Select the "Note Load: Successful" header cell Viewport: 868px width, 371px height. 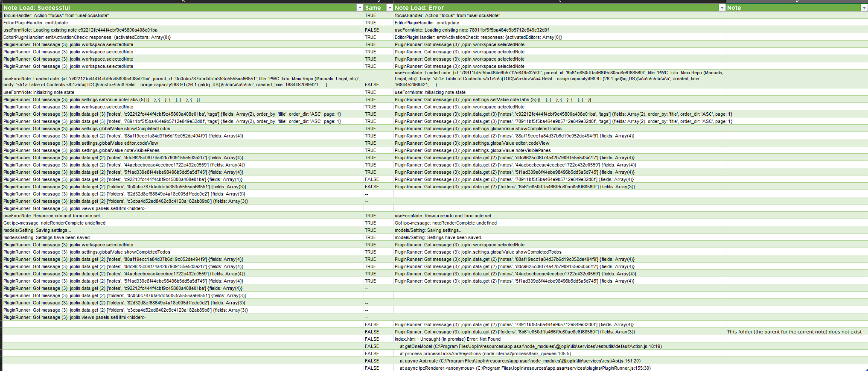coord(183,8)
